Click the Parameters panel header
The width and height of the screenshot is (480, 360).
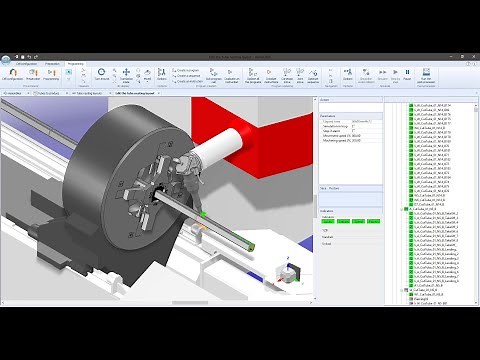[351, 116]
